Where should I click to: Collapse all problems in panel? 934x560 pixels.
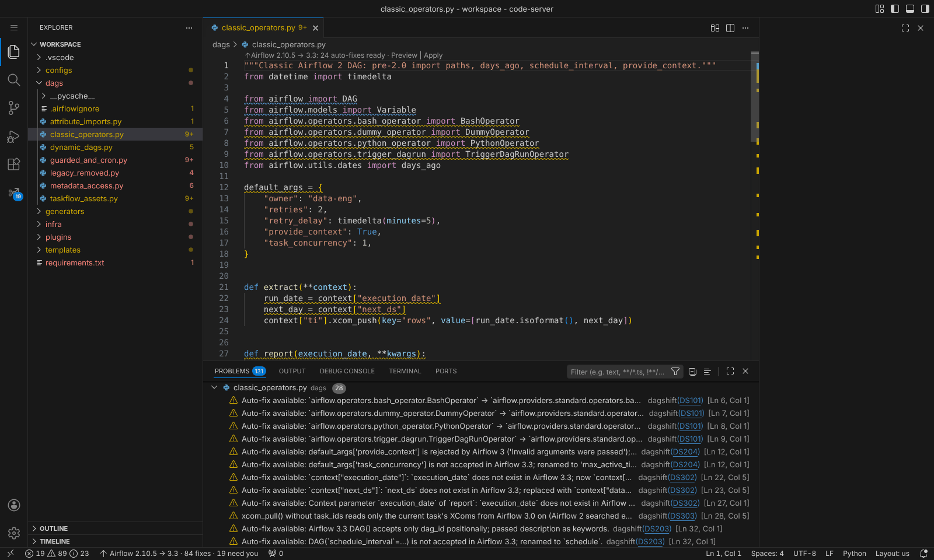[x=692, y=372]
